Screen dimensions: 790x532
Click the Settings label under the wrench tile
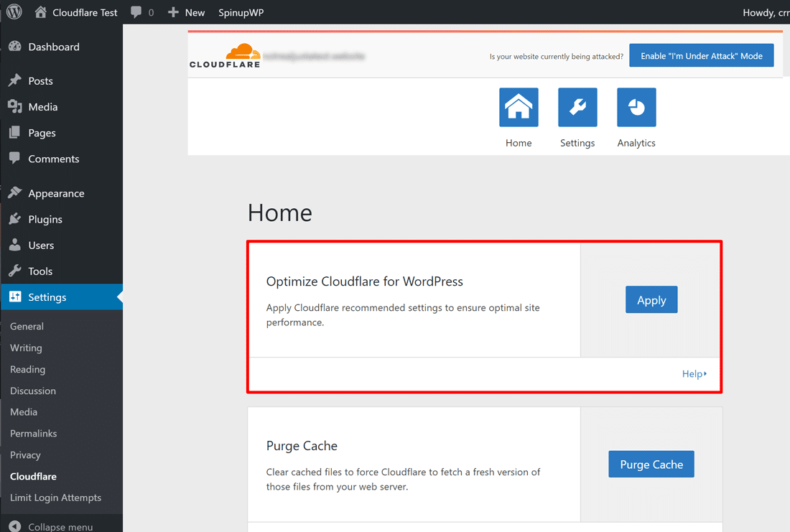577,143
